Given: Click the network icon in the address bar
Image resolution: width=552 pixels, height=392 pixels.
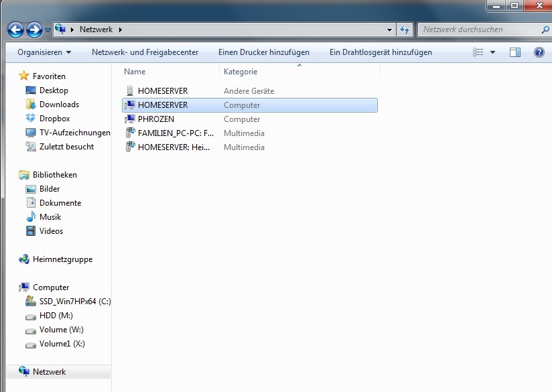Looking at the screenshot, I should (60, 29).
